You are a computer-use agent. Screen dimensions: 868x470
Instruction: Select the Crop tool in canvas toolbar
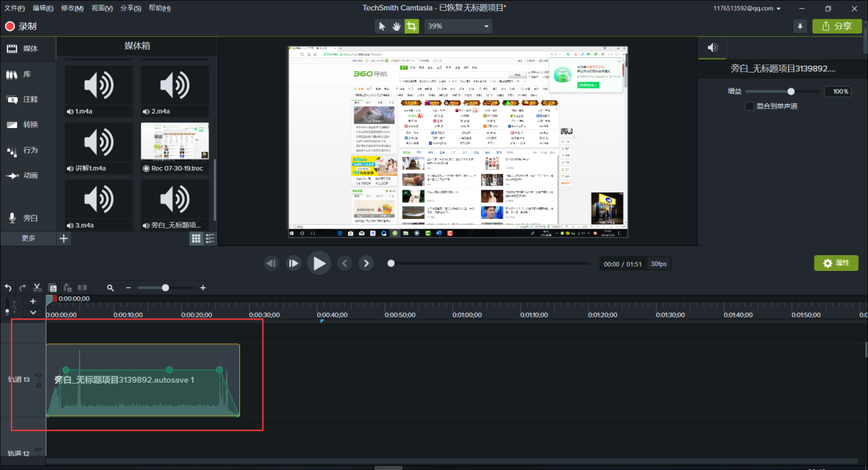coord(411,26)
